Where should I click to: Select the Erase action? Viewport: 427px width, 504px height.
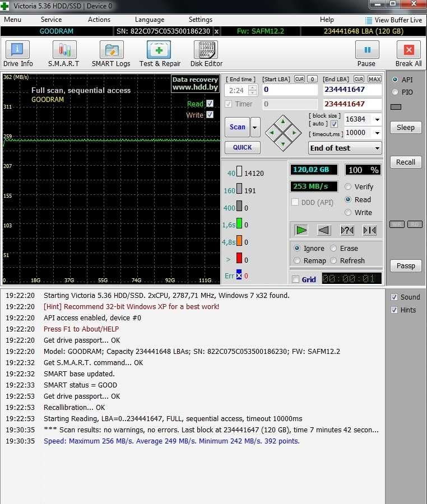click(334, 249)
